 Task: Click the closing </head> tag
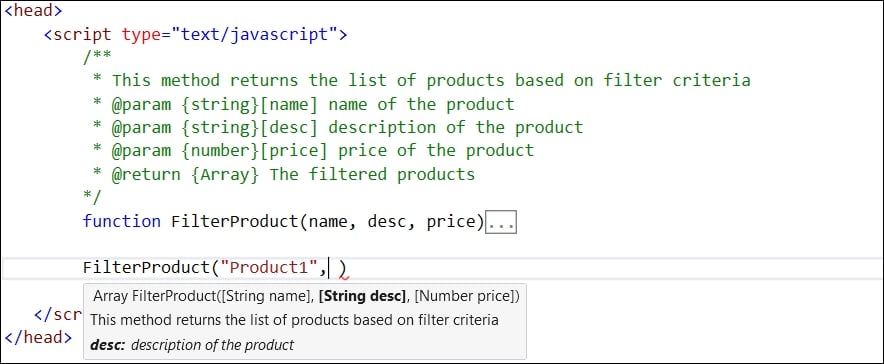[x=38, y=338]
